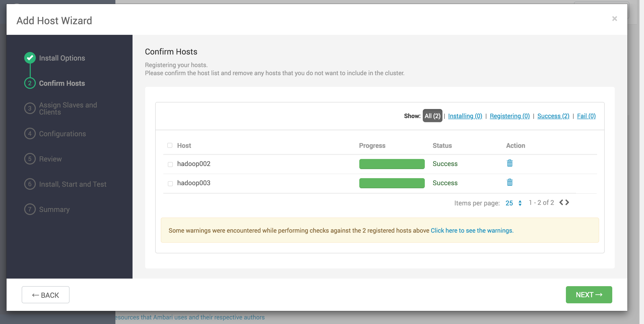644x324 pixels.
Task: Go to next page arrow
Action: point(567,202)
